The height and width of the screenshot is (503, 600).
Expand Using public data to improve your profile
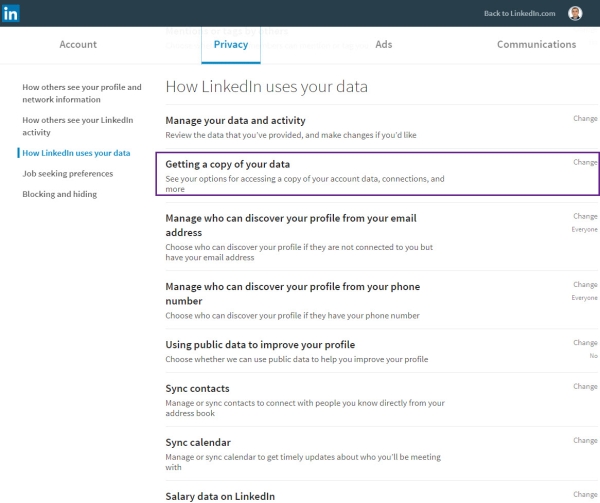point(260,345)
